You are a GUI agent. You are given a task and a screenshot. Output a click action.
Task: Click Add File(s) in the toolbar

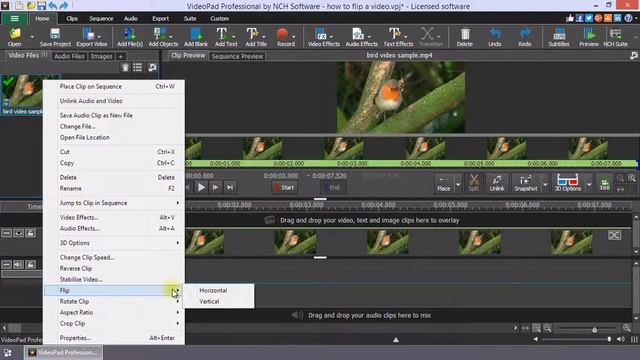point(130,37)
